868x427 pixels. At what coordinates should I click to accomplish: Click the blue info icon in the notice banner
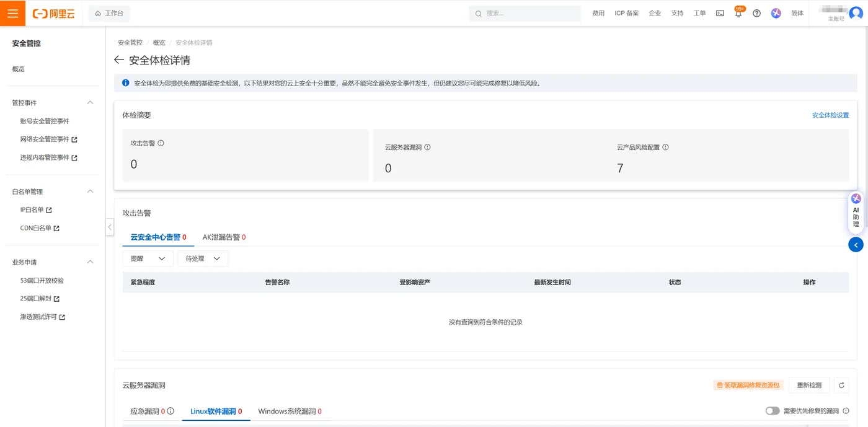(126, 83)
